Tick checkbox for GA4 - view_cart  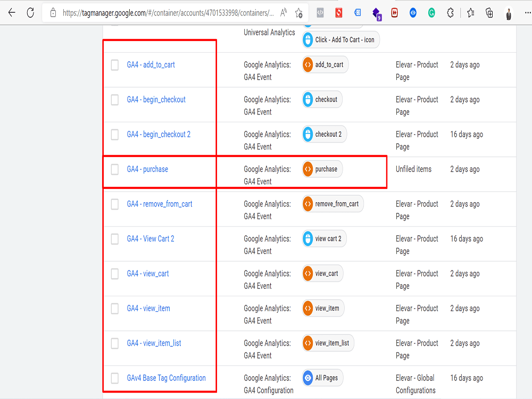click(x=115, y=274)
